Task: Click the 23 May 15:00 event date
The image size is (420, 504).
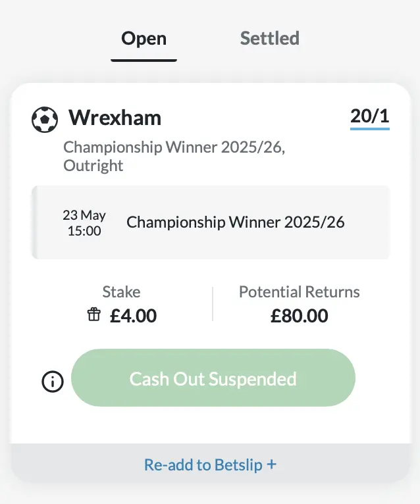Action: coord(84,223)
